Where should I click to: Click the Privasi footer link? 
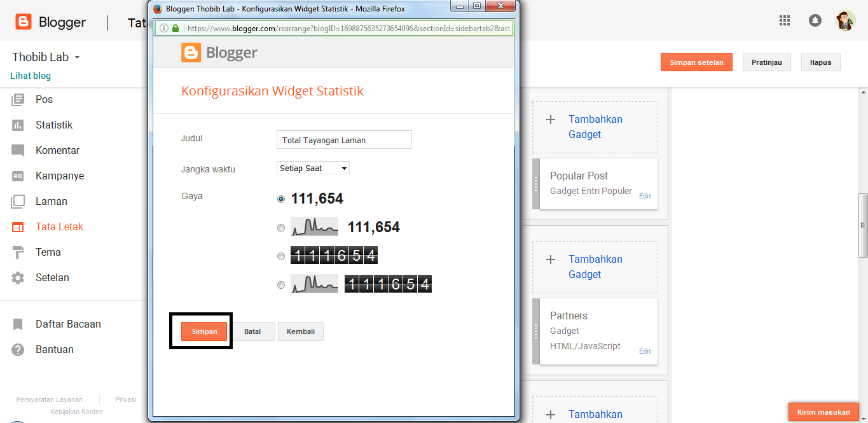click(x=126, y=399)
